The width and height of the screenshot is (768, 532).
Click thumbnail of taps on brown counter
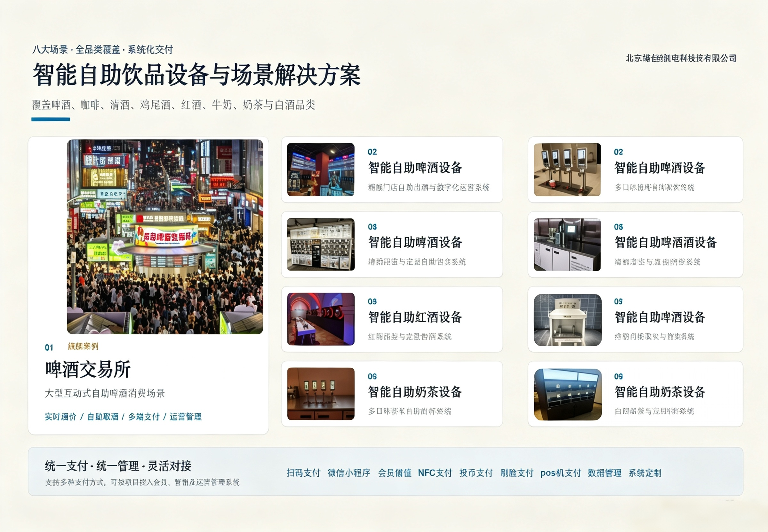tap(321, 394)
